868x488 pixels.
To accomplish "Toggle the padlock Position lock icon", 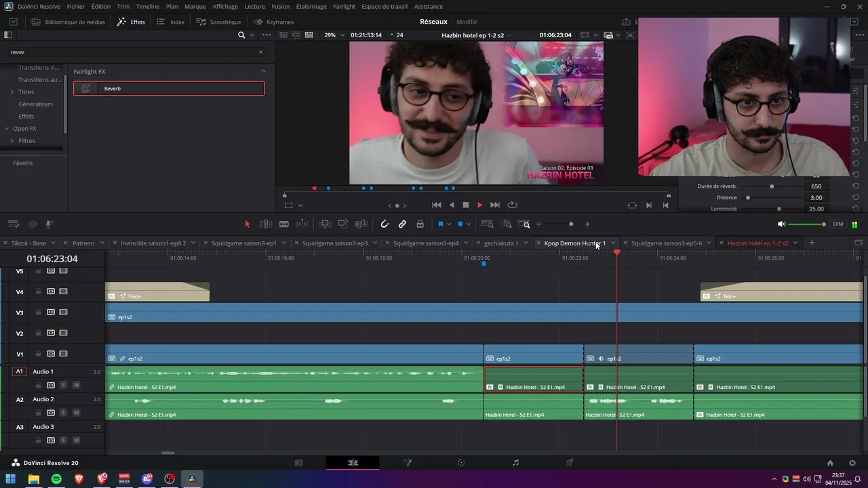I will [x=420, y=224].
